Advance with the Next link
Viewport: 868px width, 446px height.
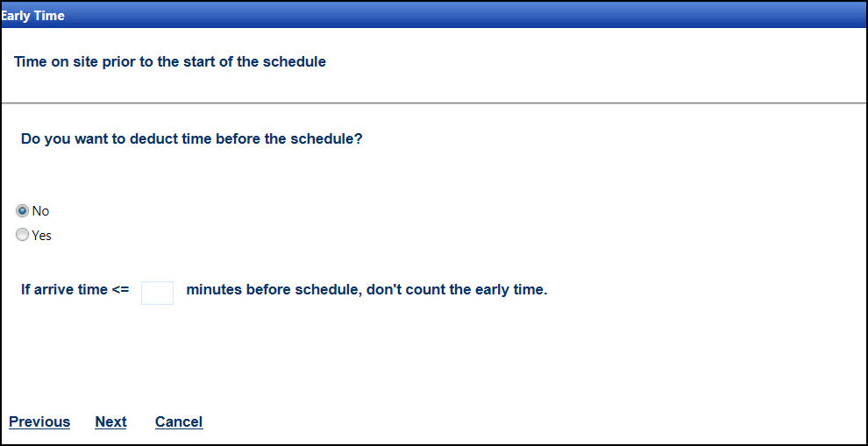click(x=110, y=422)
